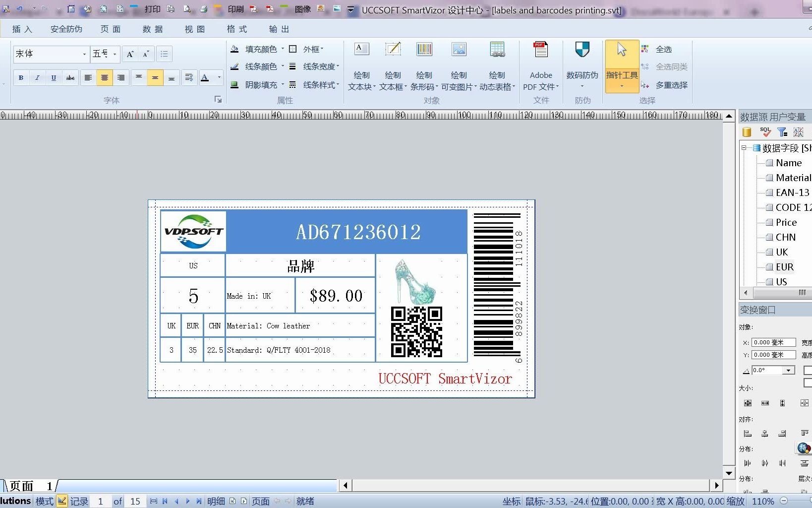
Task: Click 多重选择 multiple select button
Action: pos(664,85)
